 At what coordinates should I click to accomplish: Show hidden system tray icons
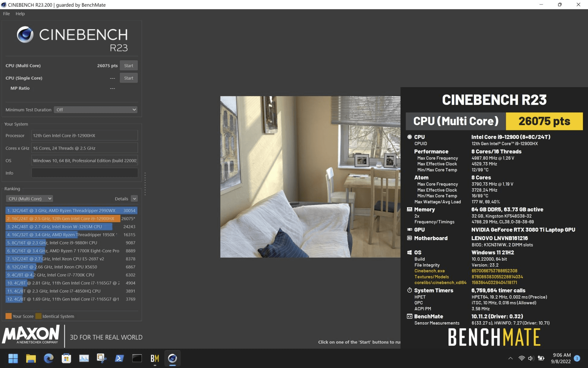(510, 358)
